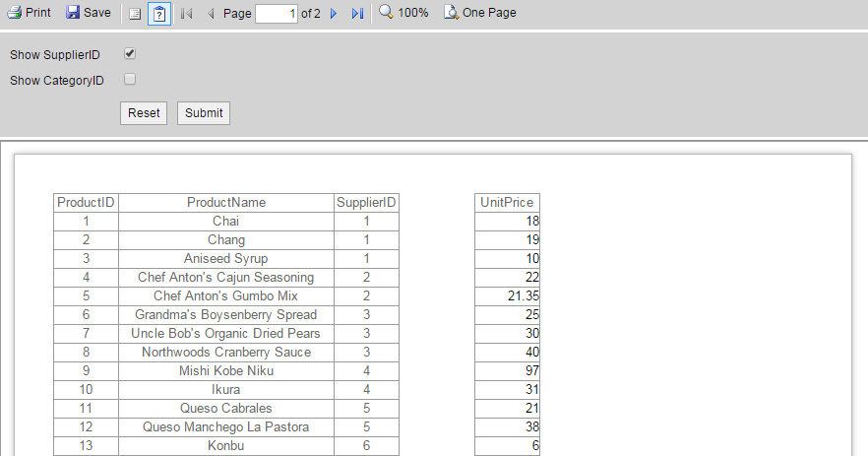Click the Print toolbar button
Viewport: 868px width, 456px height.
click(x=29, y=12)
